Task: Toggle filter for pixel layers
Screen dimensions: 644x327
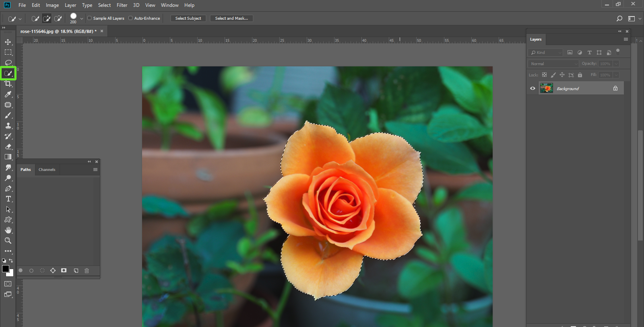Action: 570,52
